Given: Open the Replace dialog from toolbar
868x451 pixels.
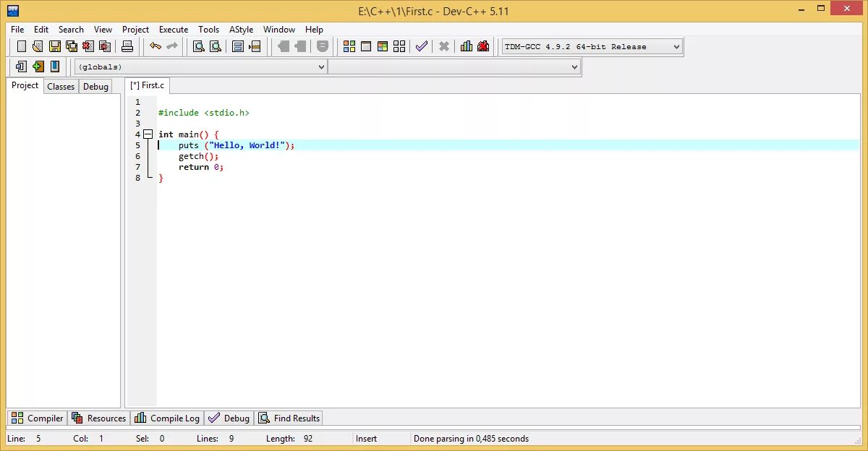Looking at the screenshot, I should pos(215,46).
